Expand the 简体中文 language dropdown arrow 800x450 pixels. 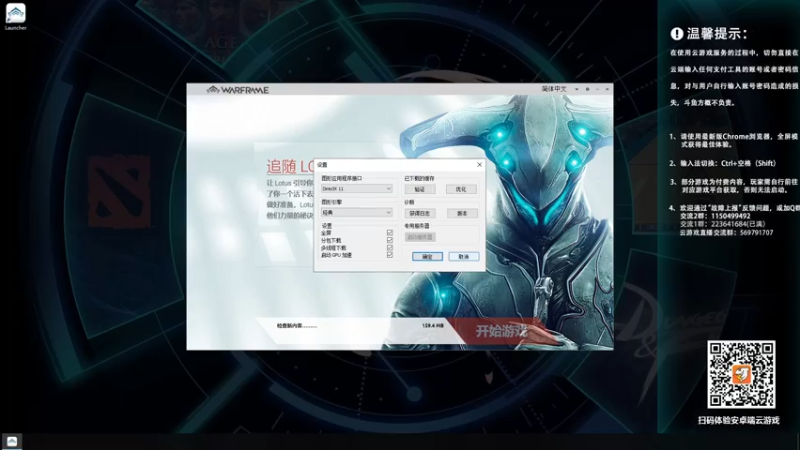577,89
